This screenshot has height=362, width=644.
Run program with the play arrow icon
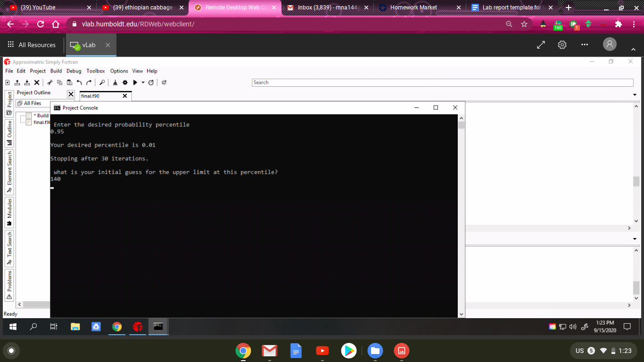(135, 82)
